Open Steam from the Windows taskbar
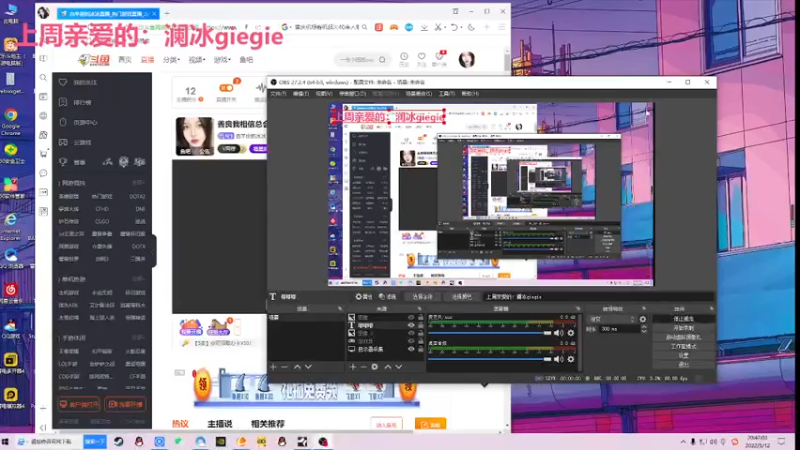This screenshot has height=450, width=800. (118, 441)
